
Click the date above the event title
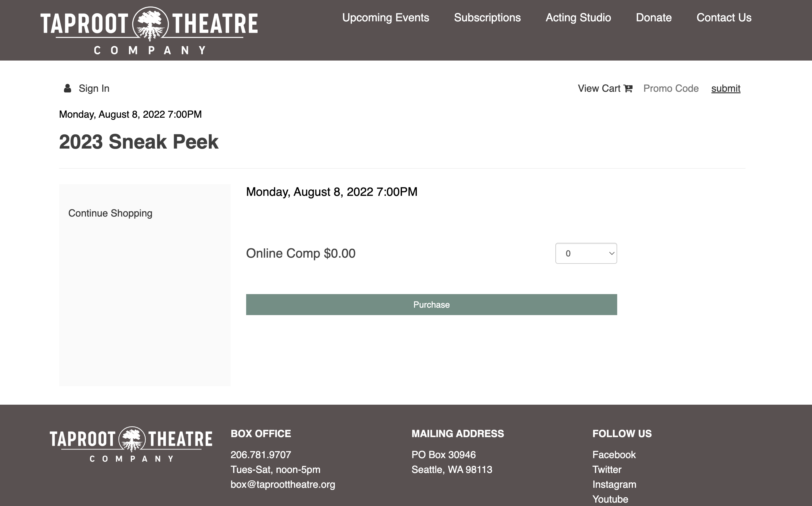(x=130, y=114)
